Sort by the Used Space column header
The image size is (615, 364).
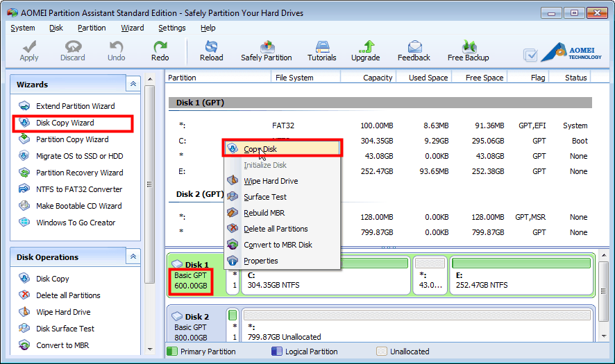(x=424, y=78)
